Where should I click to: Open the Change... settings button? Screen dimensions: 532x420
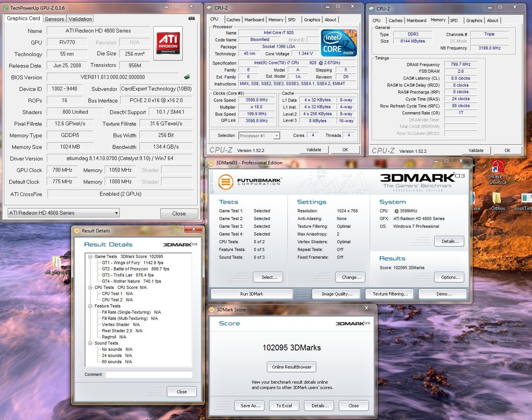pyautogui.click(x=351, y=277)
